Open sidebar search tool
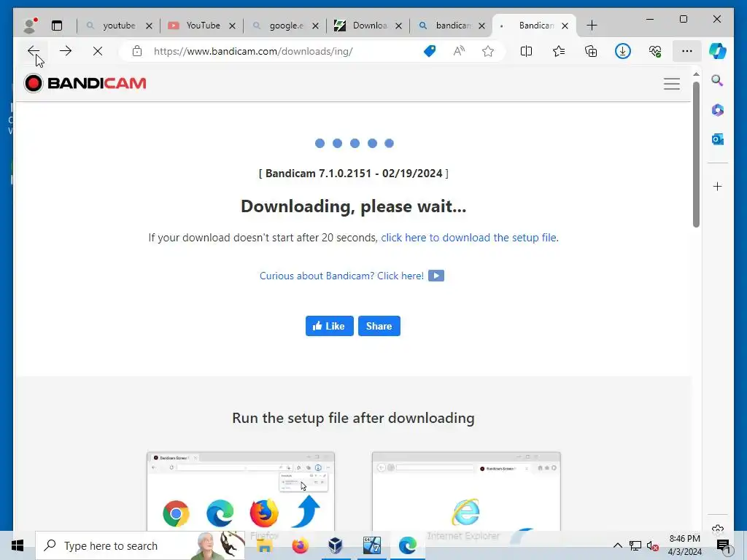 pos(718,80)
